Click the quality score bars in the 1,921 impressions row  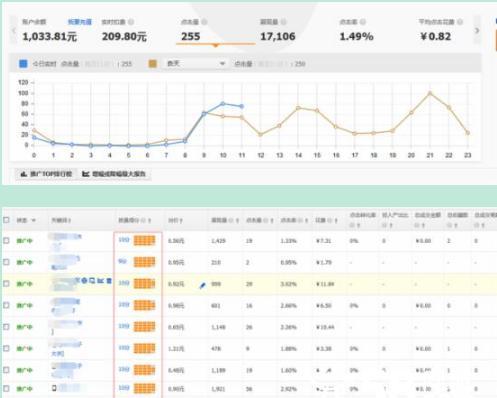click(x=144, y=388)
